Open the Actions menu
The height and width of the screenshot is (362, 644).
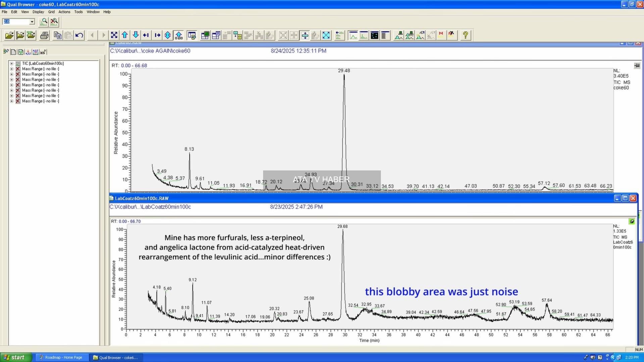tap(64, 12)
